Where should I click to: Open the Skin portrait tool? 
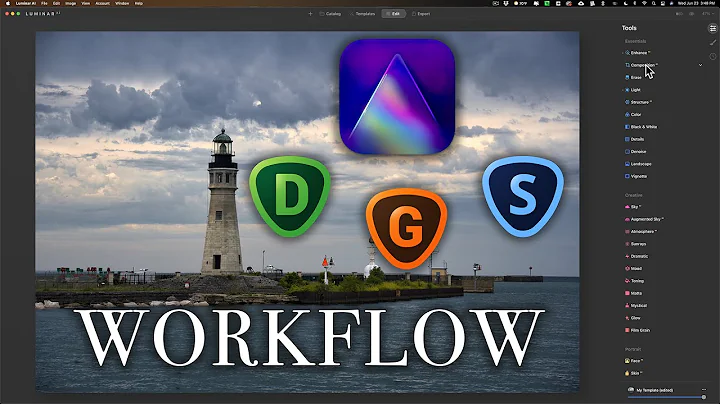coord(633,373)
